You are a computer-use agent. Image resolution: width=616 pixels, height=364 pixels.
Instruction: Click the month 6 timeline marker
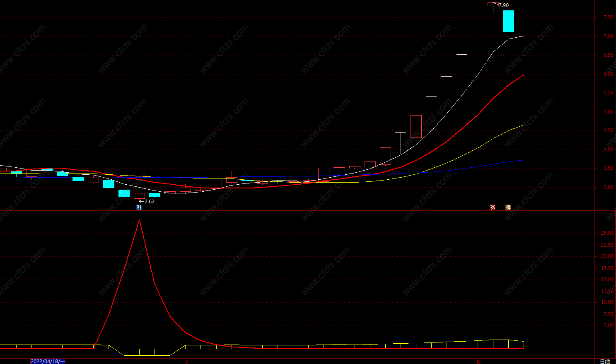click(x=479, y=362)
